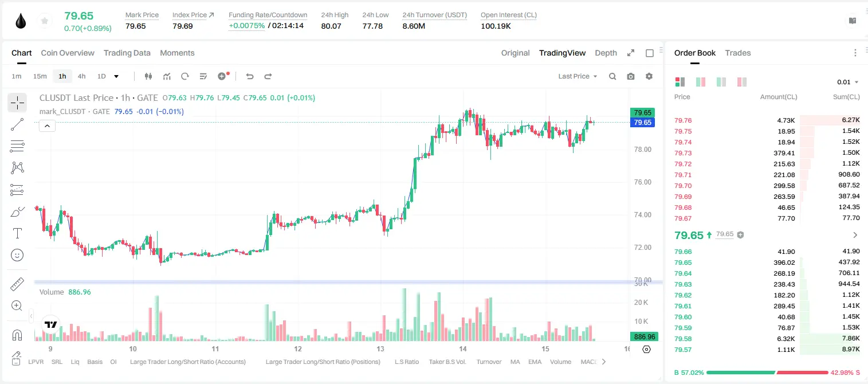Select the ruler measure tool
This screenshot has height=384, width=868.
pyautogui.click(x=17, y=284)
